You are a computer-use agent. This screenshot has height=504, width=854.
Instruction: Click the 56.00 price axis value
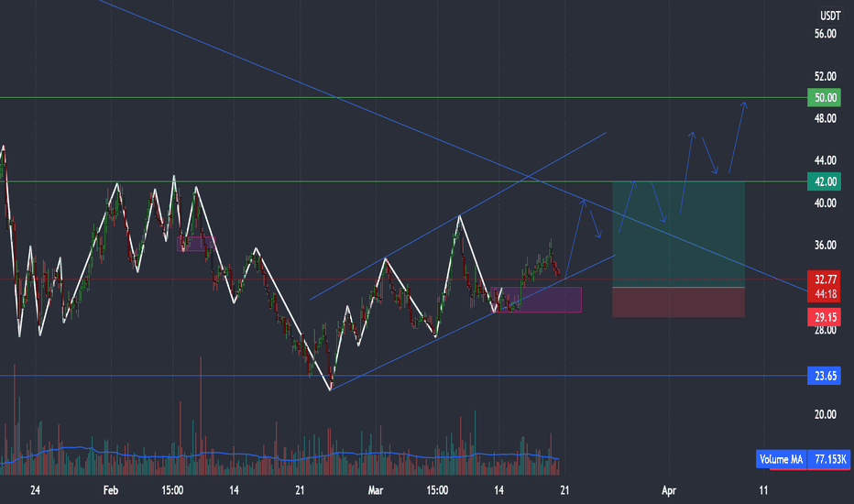[825, 34]
